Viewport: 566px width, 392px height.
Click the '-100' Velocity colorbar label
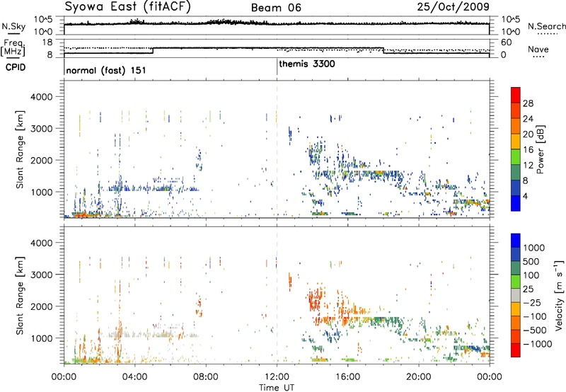[534, 316]
